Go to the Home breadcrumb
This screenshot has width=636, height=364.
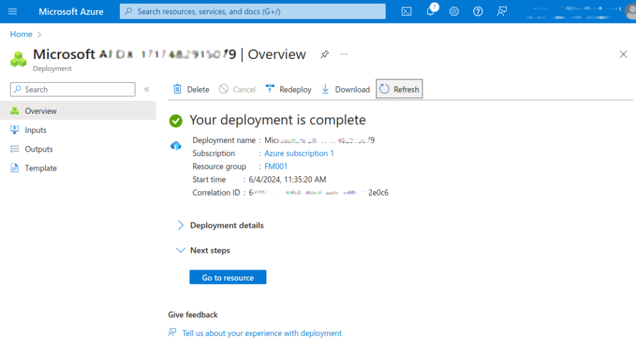pos(21,34)
